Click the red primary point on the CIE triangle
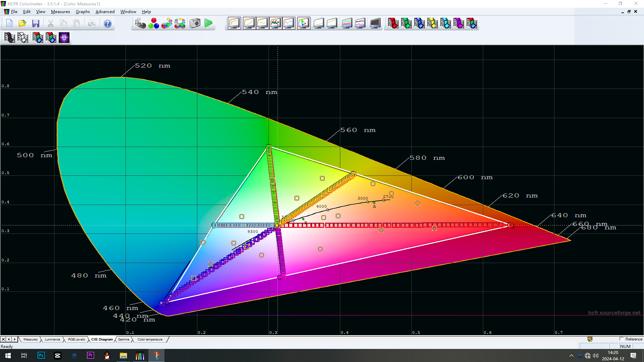The image size is (644, 362). (510, 225)
